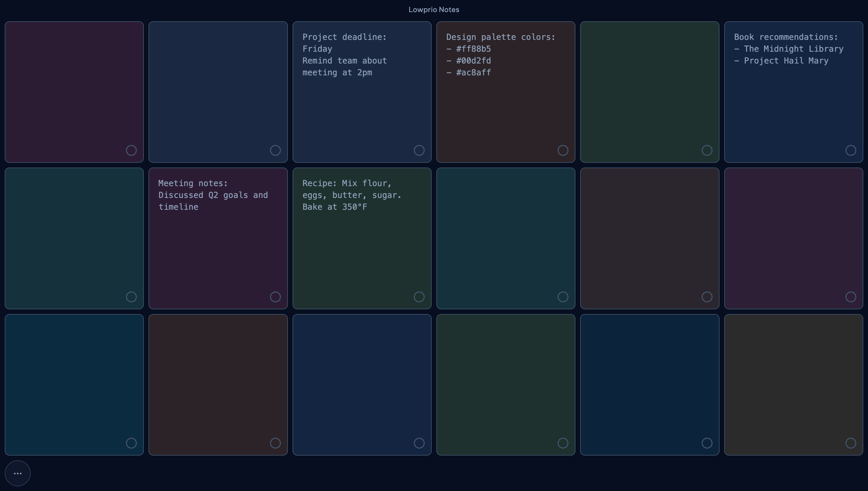
Task: Toggle circle on empty note left of Project deadline
Action: 275,150
